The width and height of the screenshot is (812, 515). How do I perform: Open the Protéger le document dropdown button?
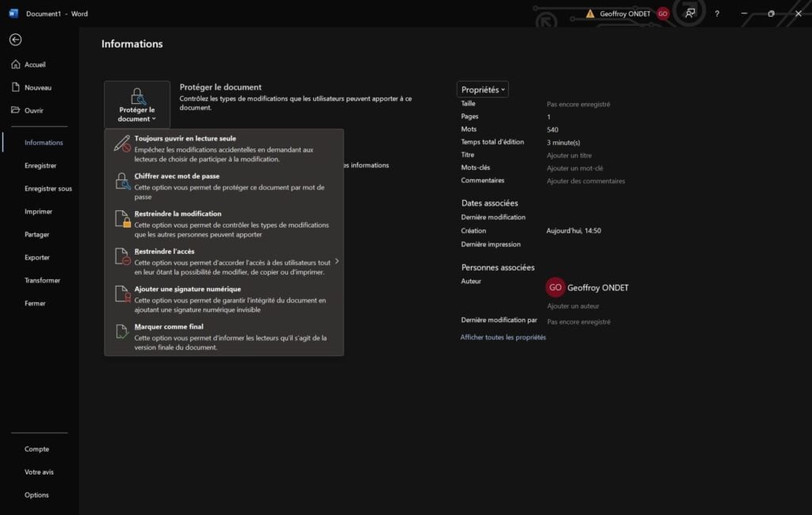tap(136, 105)
